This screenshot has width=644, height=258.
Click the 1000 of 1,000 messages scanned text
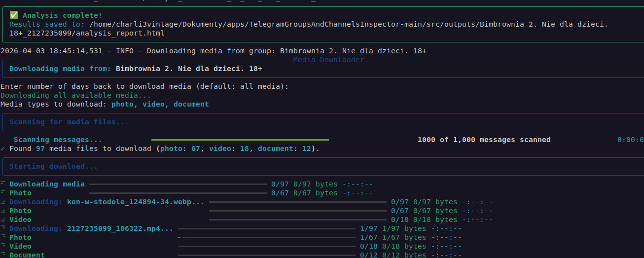(x=484, y=140)
